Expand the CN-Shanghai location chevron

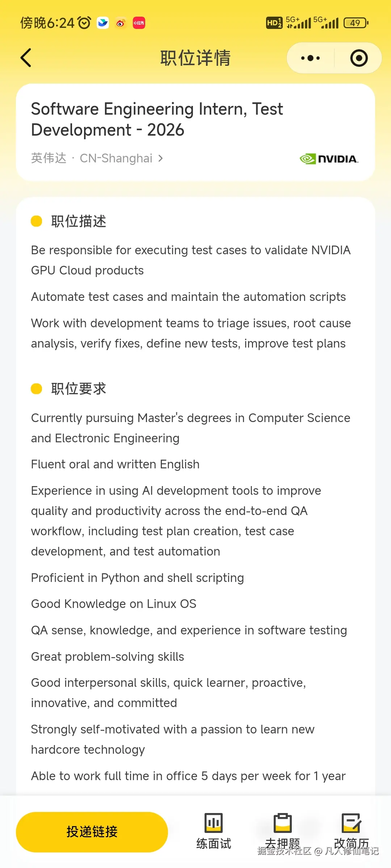click(x=161, y=158)
